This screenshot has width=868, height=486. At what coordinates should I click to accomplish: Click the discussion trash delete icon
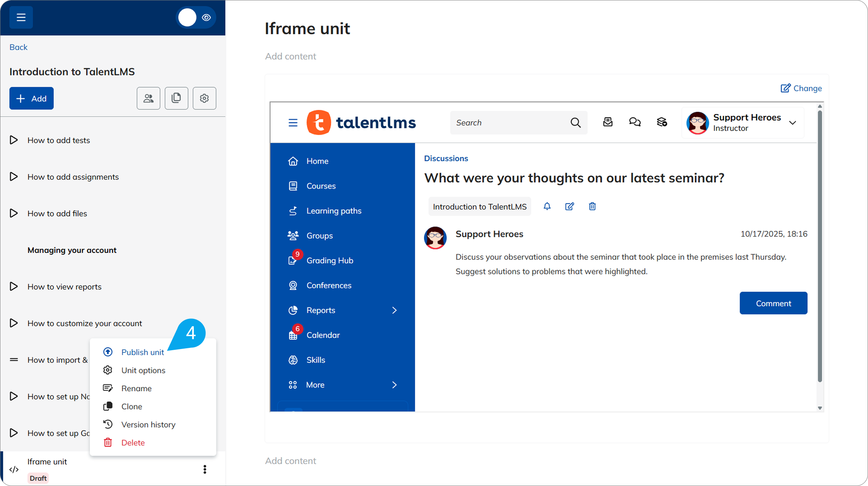(592, 206)
